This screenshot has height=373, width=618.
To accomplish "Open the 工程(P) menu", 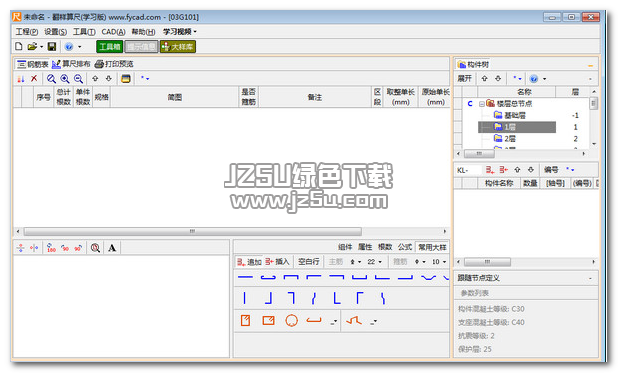I will point(27,32).
